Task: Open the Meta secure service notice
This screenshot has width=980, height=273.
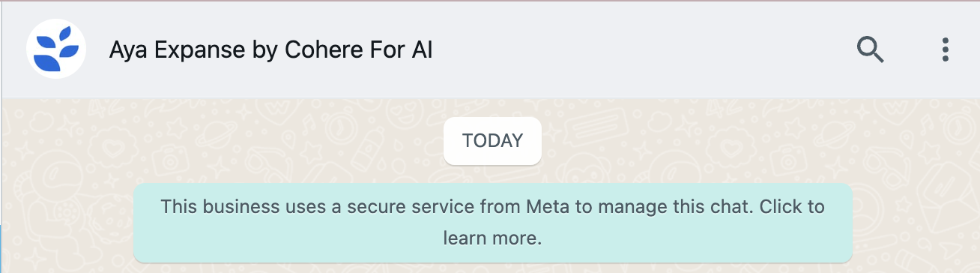Action: (x=492, y=223)
